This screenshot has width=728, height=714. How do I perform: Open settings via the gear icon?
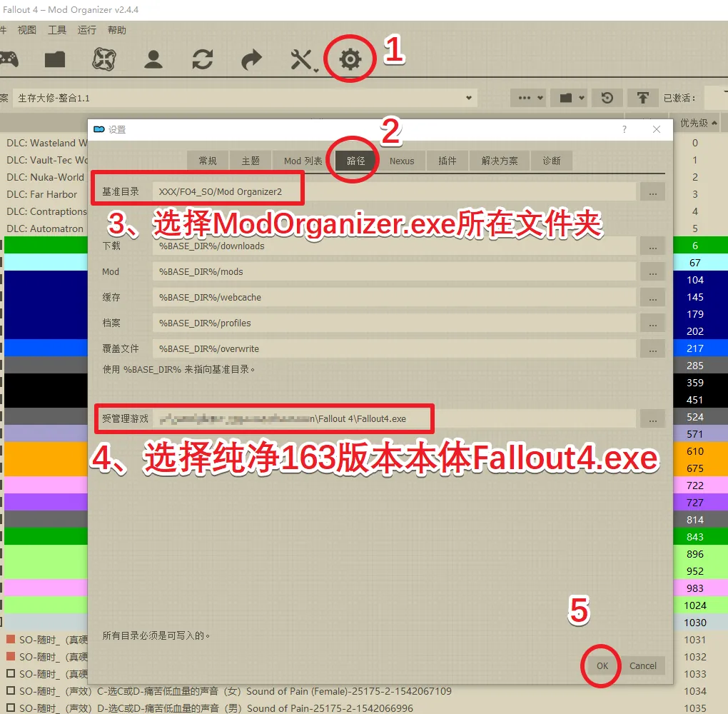[x=350, y=59]
